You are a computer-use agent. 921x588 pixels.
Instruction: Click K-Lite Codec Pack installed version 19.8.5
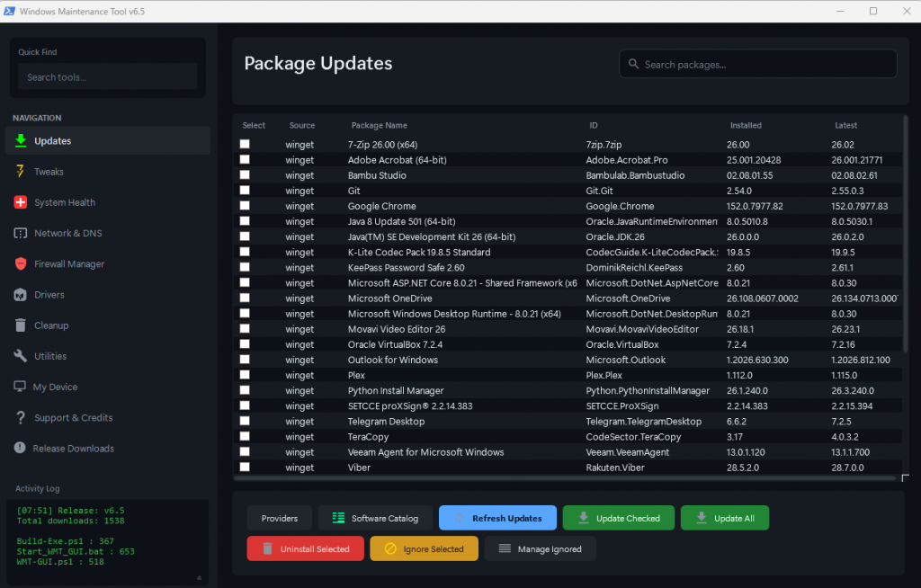pyautogui.click(x=738, y=252)
